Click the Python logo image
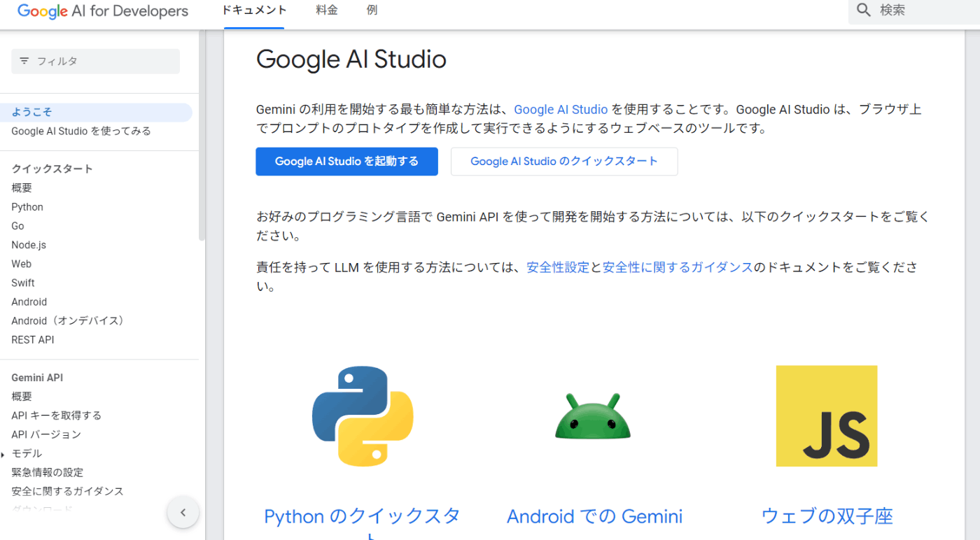 tap(363, 416)
